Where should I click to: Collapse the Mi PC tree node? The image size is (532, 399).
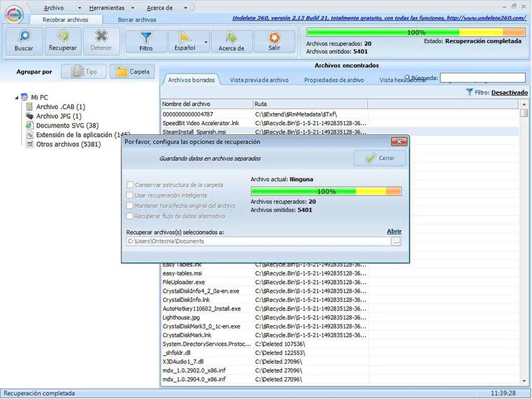[17, 97]
